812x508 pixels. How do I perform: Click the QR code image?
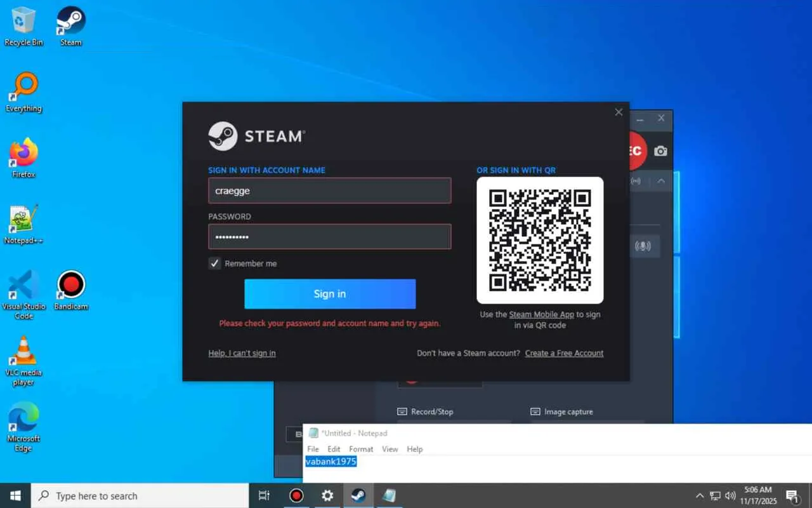click(540, 240)
